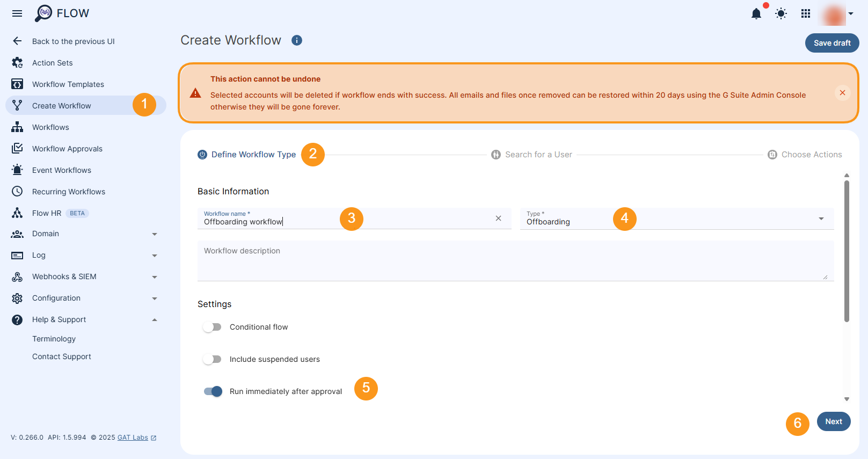Click the Next button
This screenshot has height=459, width=868.
coord(834,421)
